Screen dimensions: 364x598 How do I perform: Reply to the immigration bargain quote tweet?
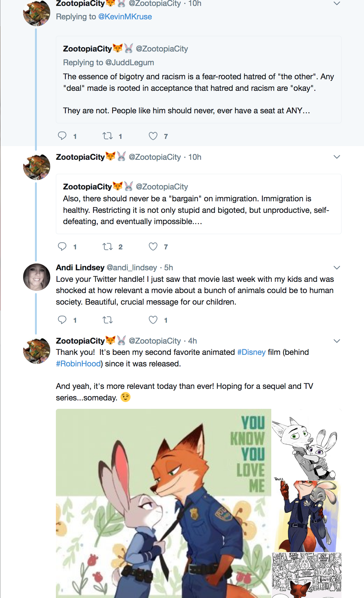pyautogui.click(x=62, y=247)
